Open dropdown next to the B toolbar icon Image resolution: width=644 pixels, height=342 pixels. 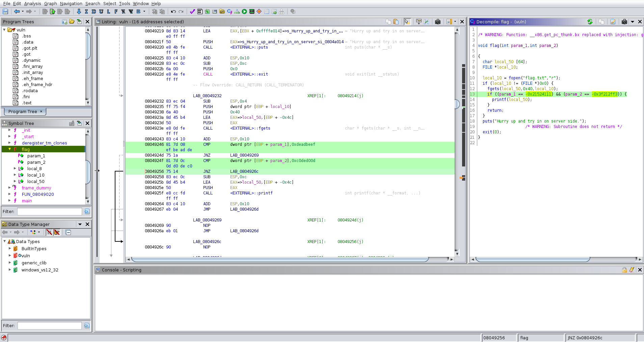144,11
